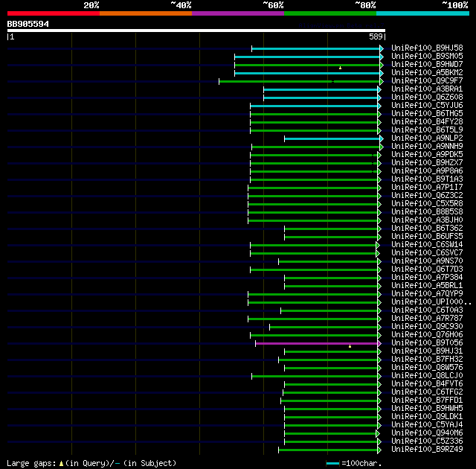Viewport: 476px width, 469px height.
Task: Select the purple alignment bar for UniRef100_B9T056
Action: tap(317, 343)
